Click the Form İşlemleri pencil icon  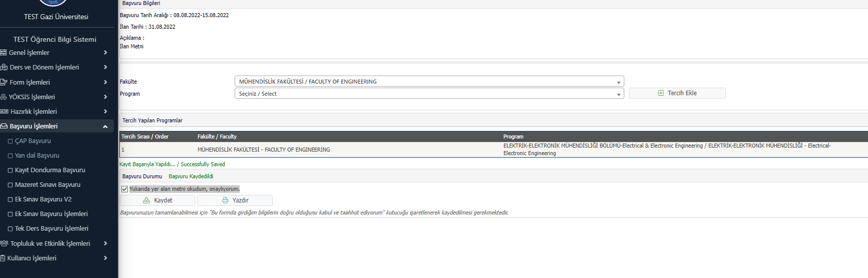coord(4,82)
